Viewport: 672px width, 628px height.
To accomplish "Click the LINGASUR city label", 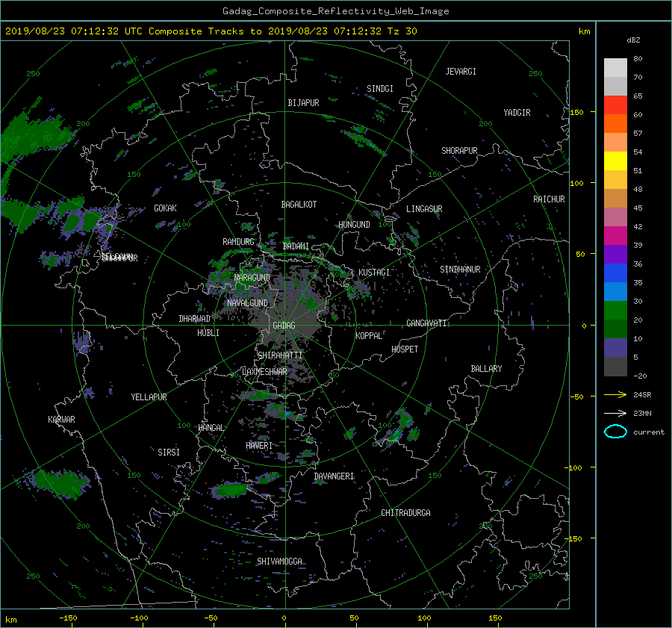I will pyautogui.click(x=424, y=209).
